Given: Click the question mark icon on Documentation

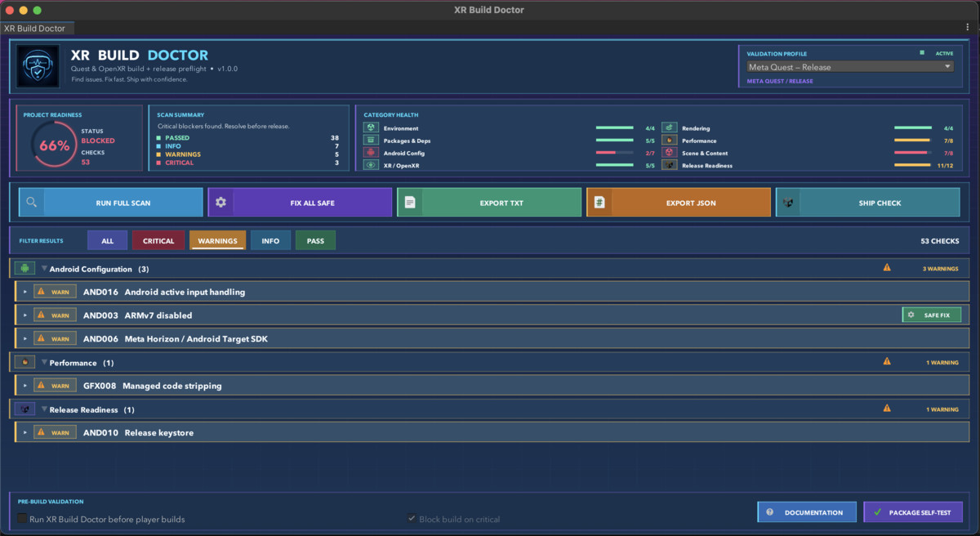Looking at the screenshot, I should click(769, 512).
